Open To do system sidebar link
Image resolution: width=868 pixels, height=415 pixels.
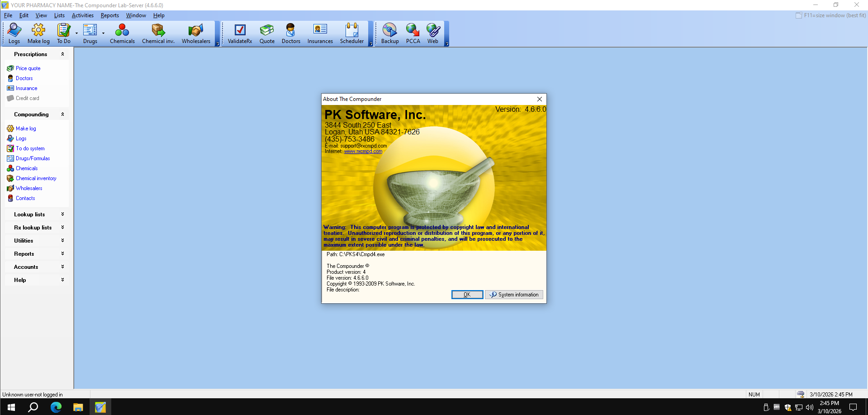[30, 148]
